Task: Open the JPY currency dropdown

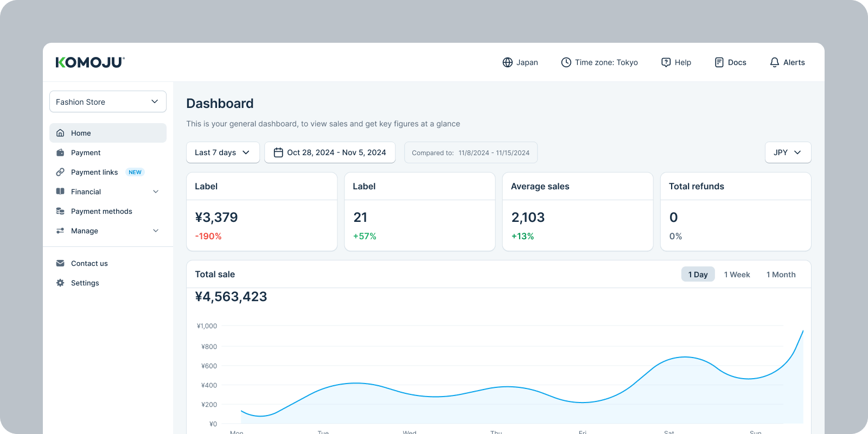Action: click(788, 152)
